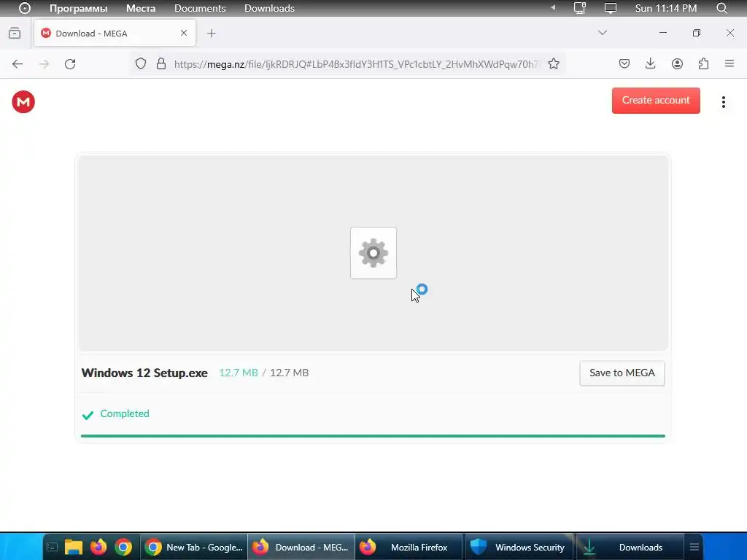Open the network display tray icon

click(580, 8)
